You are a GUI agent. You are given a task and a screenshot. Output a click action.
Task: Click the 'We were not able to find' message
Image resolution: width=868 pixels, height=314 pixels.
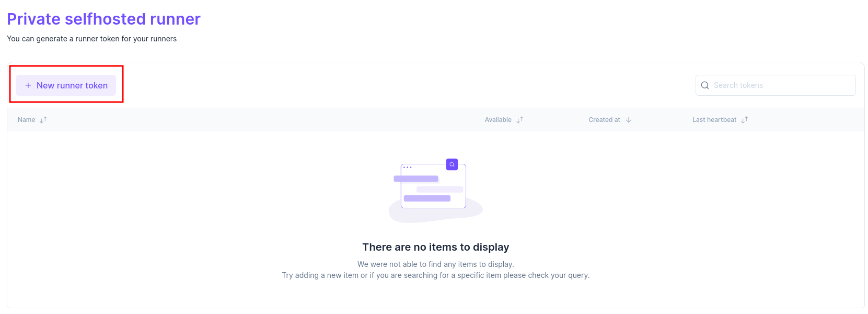pos(436,264)
